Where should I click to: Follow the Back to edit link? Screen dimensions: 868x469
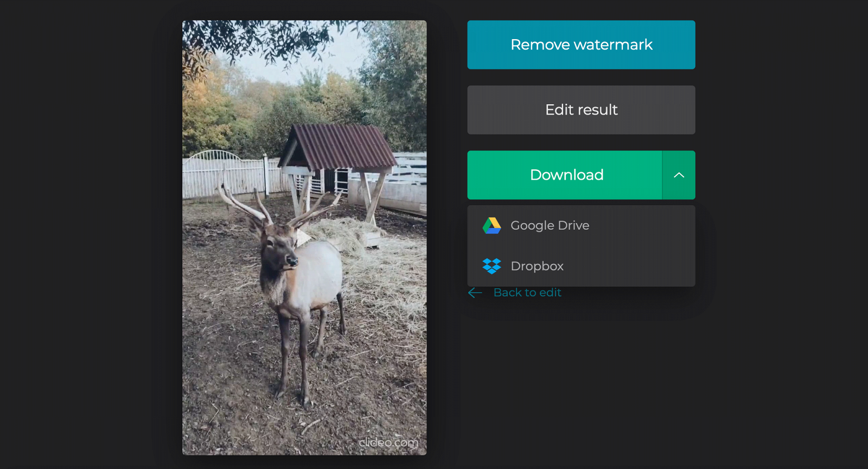coord(527,293)
